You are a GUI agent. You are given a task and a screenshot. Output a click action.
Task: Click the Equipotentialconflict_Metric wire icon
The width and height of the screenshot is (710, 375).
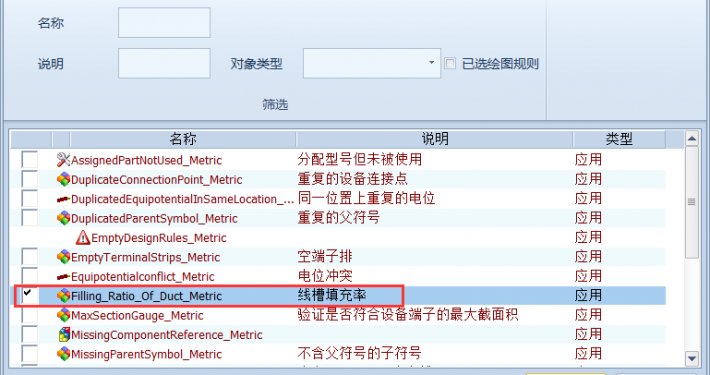point(63,276)
